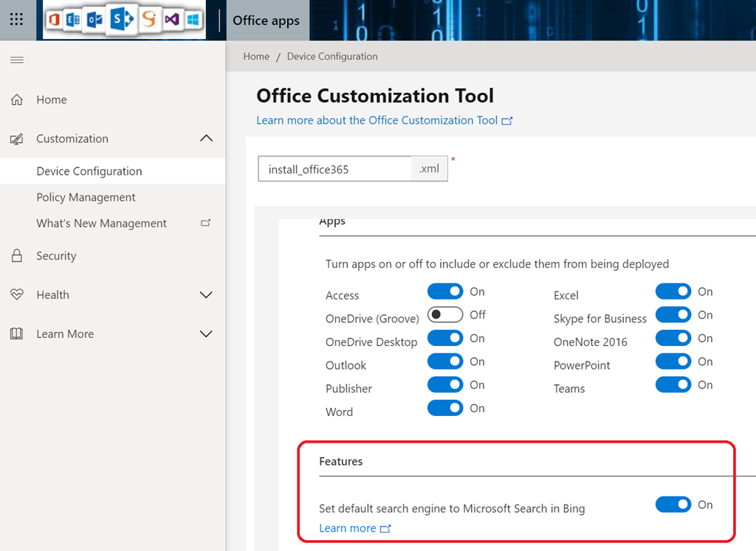Expand the Health section chevron
Screen dimensions: 756x551
pos(207,295)
